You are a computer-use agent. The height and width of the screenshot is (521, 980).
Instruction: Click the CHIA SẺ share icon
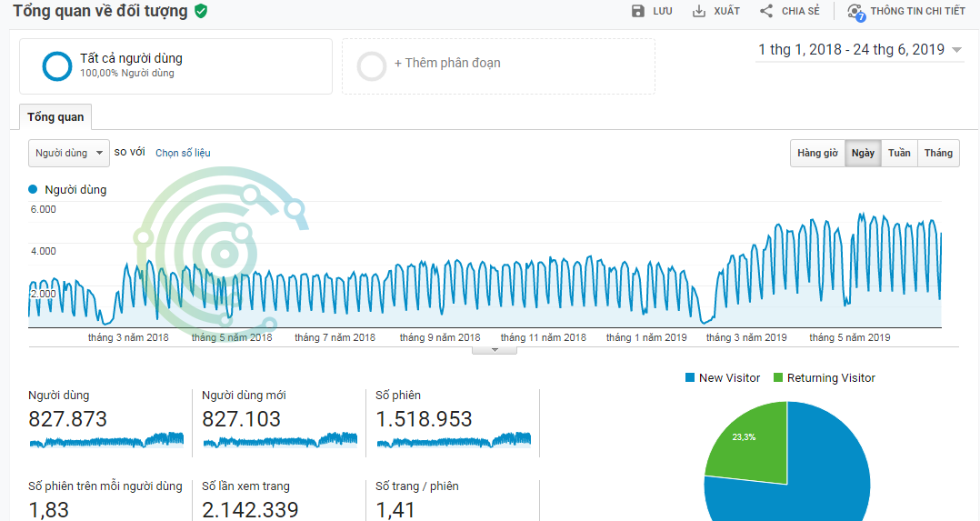coord(766,11)
